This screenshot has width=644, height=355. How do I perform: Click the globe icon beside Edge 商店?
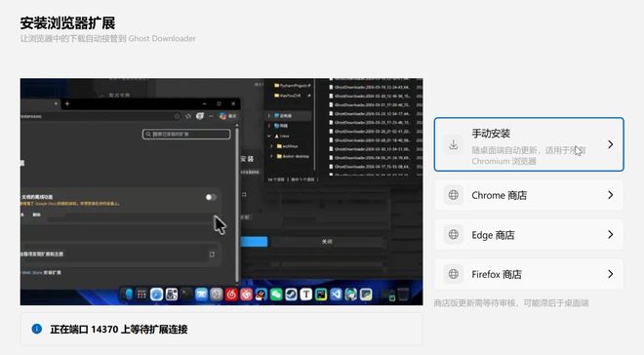click(x=454, y=234)
